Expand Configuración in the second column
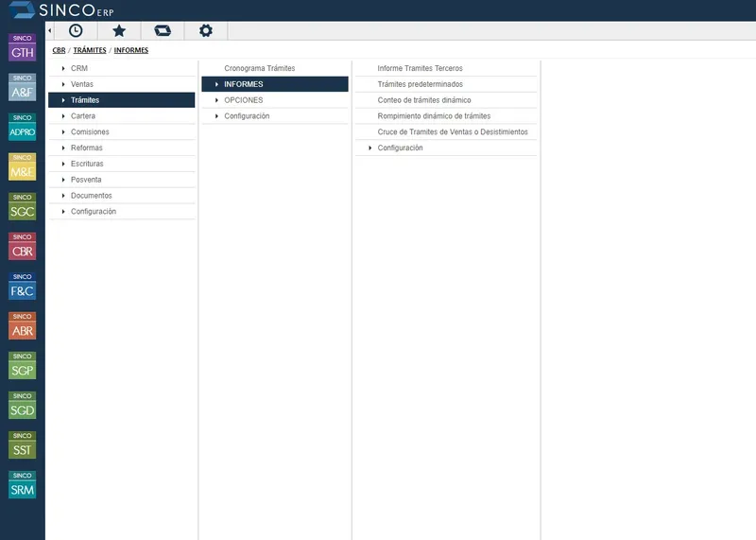The width and height of the screenshot is (756, 540). [x=275, y=116]
